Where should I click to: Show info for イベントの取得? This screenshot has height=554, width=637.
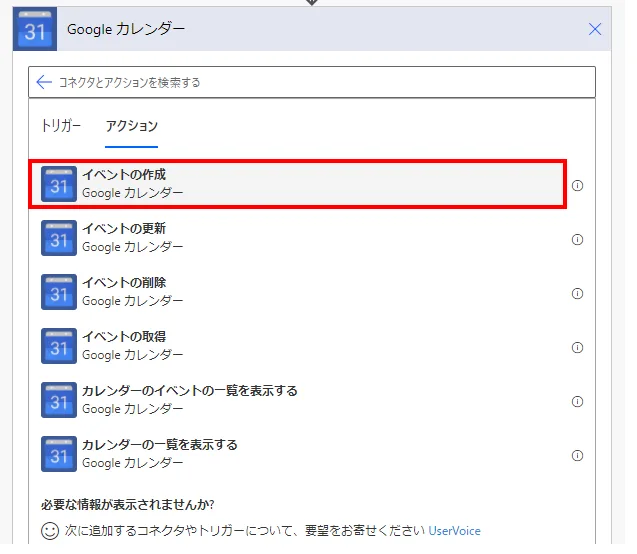[577, 348]
